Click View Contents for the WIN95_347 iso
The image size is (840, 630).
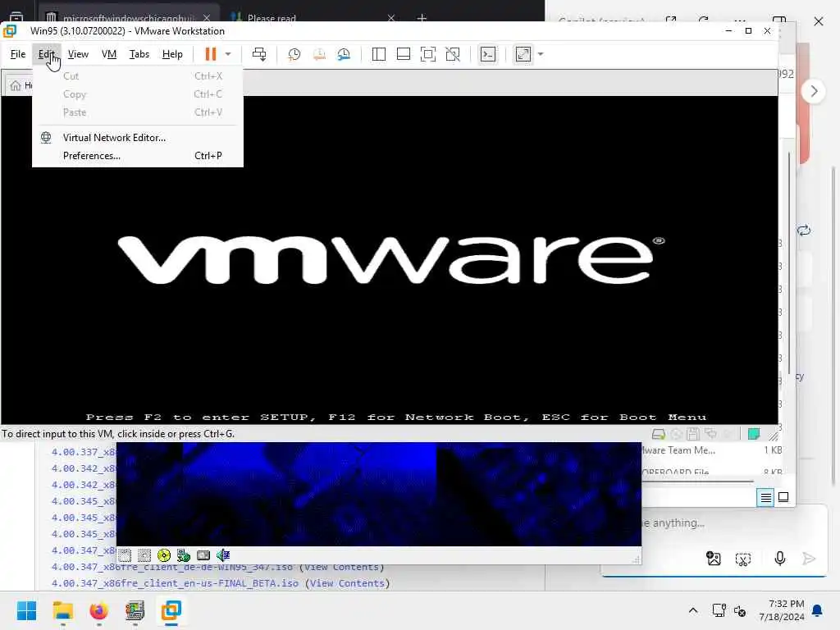tap(341, 567)
